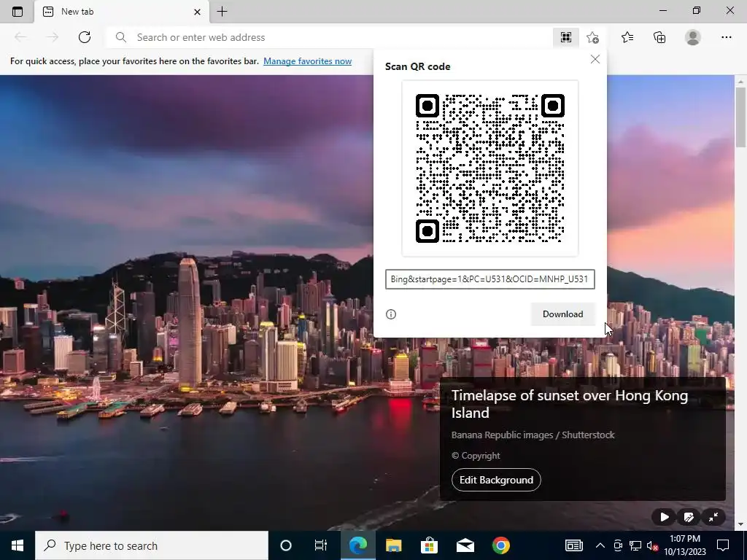Open File Explorer from taskbar
Image resolution: width=747 pixels, height=560 pixels.
(x=393, y=545)
